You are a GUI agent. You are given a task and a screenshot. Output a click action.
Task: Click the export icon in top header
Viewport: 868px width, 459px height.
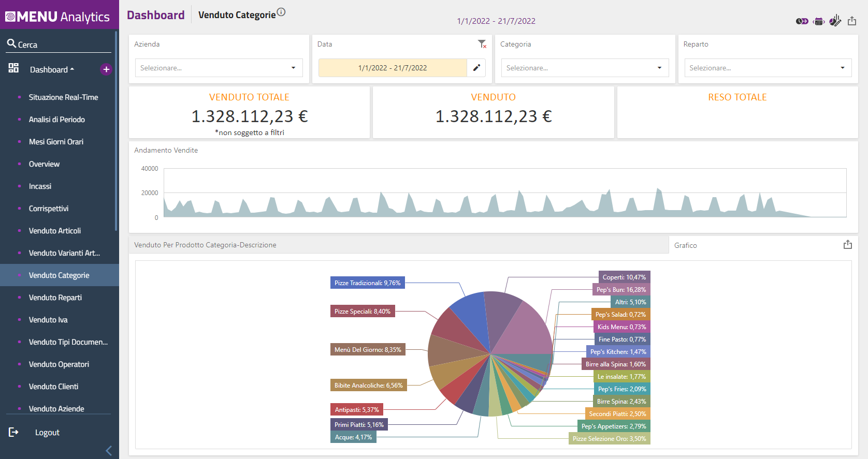tap(852, 21)
